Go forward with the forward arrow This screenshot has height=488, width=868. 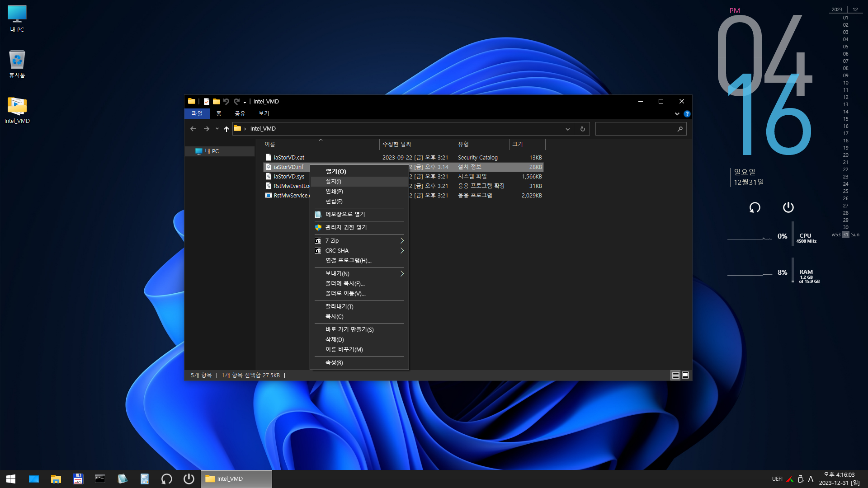pyautogui.click(x=207, y=129)
